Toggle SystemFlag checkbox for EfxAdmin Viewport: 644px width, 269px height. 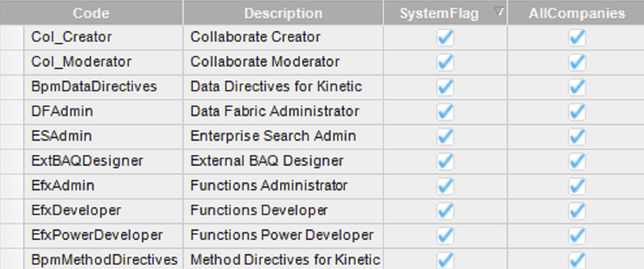pyautogui.click(x=445, y=186)
